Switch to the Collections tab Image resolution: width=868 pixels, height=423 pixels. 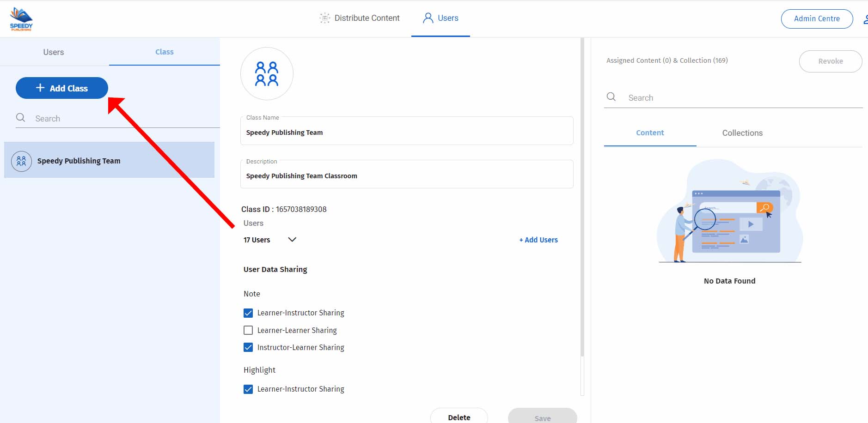pyautogui.click(x=742, y=133)
